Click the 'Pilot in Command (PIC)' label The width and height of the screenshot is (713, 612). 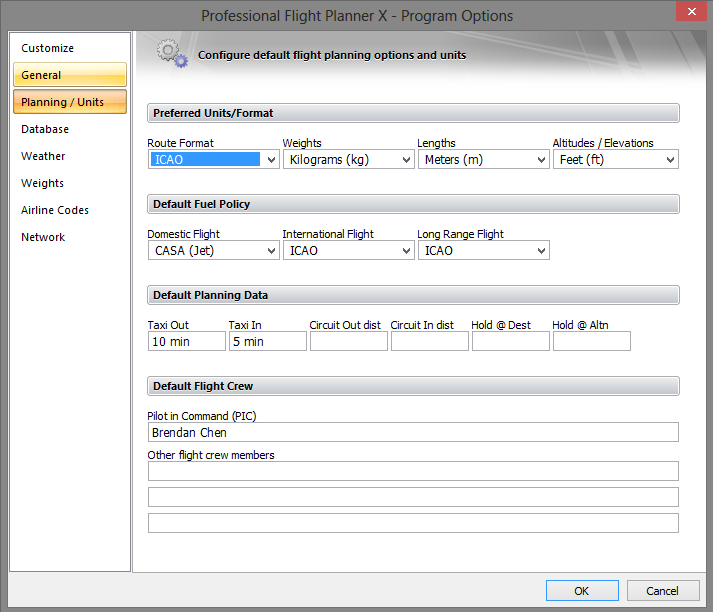[201, 416]
